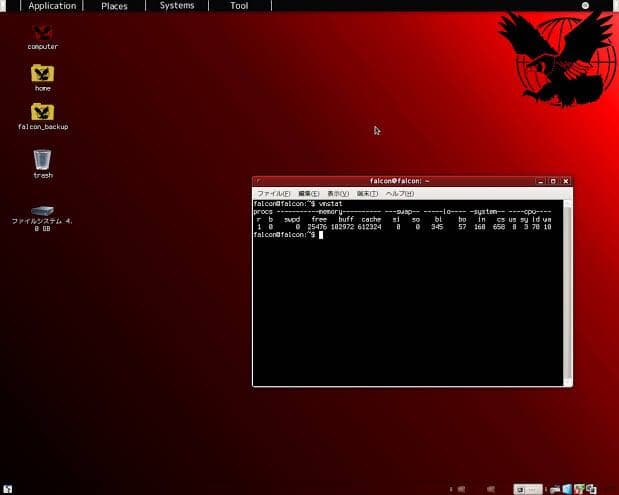
Task: Open the Tool menu in top panel
Action: pos(239,6)
